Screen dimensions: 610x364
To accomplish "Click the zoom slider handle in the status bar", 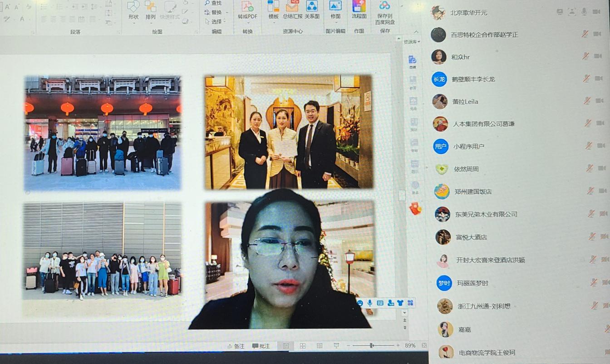I will [372, 346].
